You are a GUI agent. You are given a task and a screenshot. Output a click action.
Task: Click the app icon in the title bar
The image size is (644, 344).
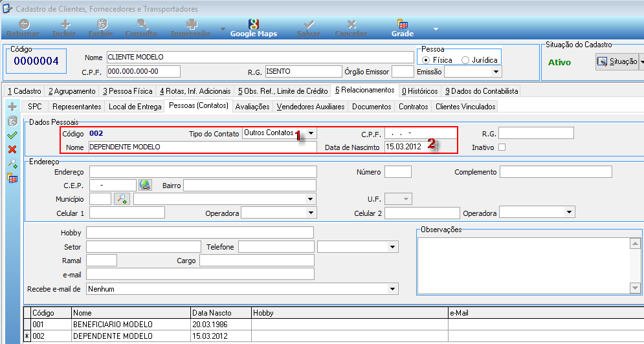click(7, 8)
